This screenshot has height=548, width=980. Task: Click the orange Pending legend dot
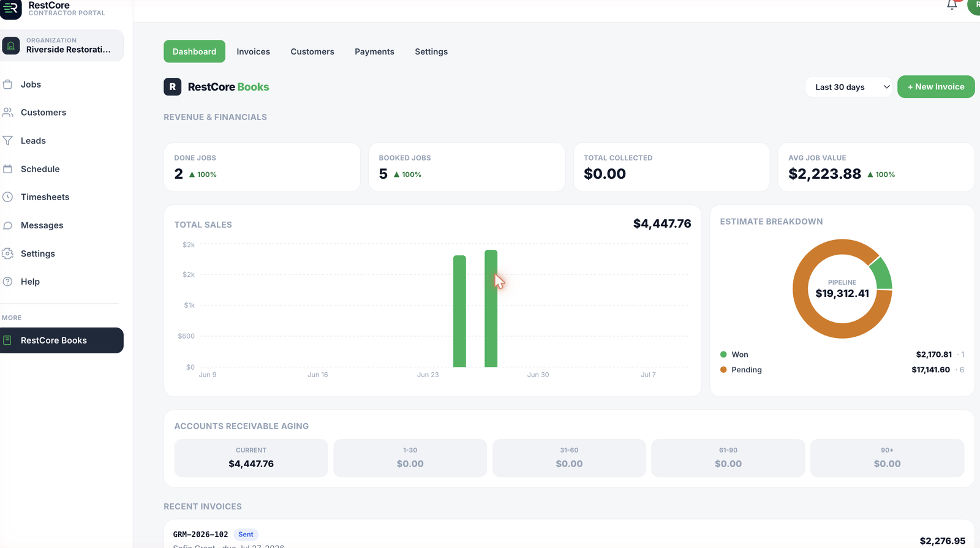click(x=723, y=370)
